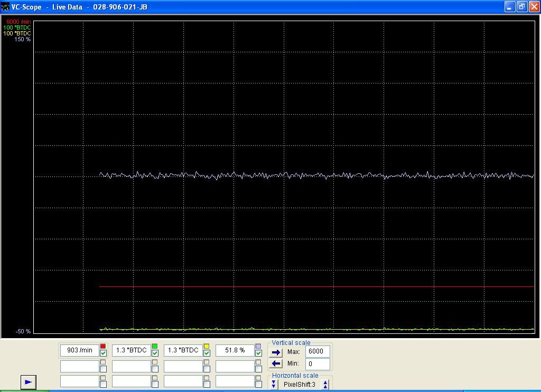This screenshot has width=541, height=392.
Task: Click the left arrow to lower vertical scale
Action: [276, 363]
